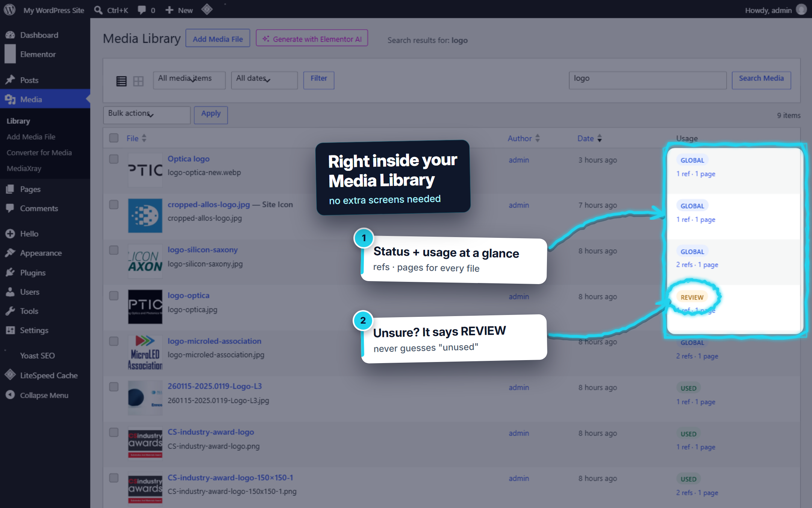The height and width of the screenshot is (508, 812).
Task: Click Generate with Elementor AI
Action: click(312, 38)
